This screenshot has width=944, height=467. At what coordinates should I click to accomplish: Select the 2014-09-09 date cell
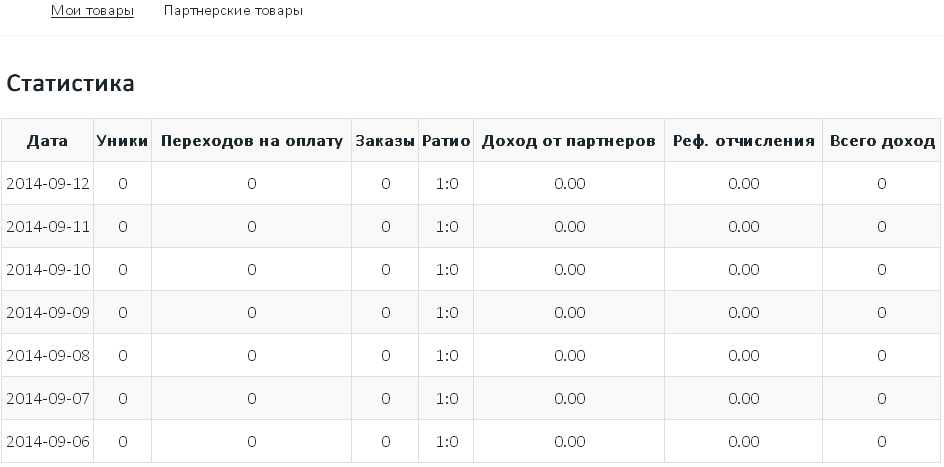pos(48,313)
